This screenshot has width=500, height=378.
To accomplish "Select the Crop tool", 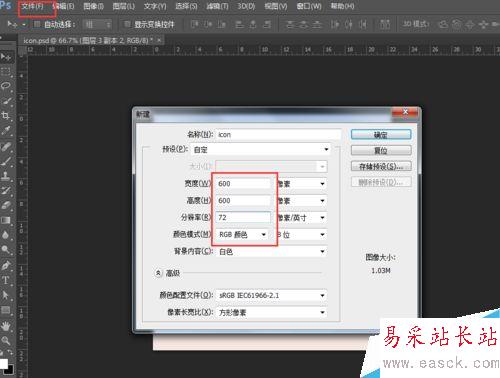I will click(6, 116).
